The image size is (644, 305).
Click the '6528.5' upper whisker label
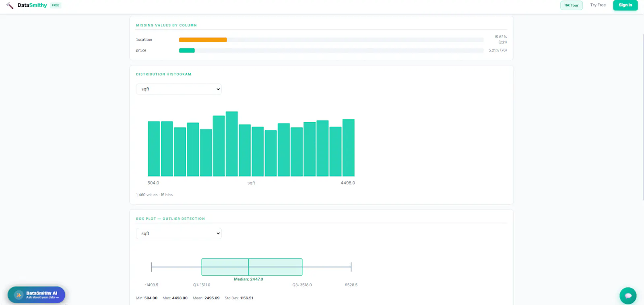click(x=351, y=285)
